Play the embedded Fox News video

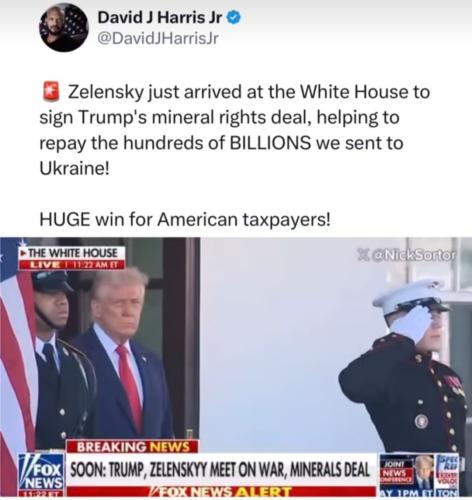click(x=236, y=367)
